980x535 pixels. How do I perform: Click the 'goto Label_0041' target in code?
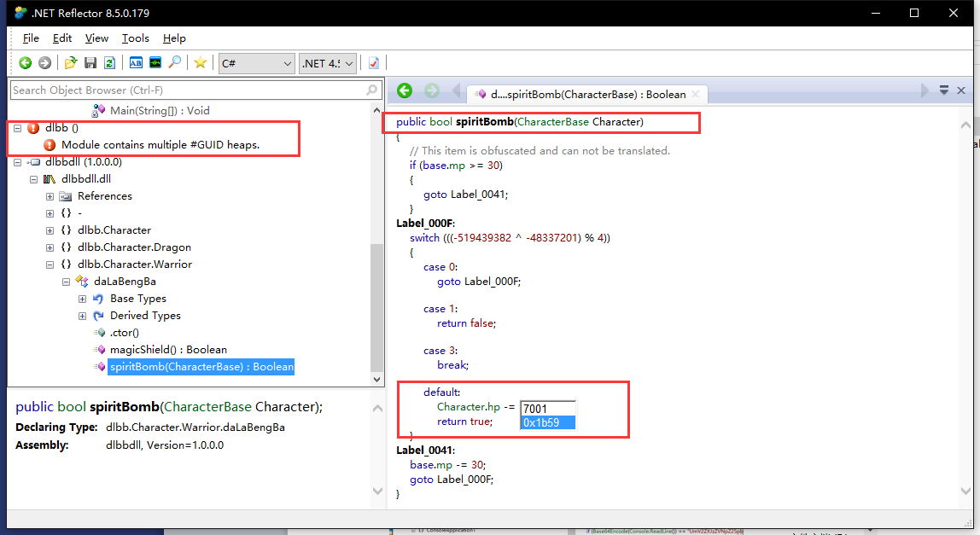(479, 195)
